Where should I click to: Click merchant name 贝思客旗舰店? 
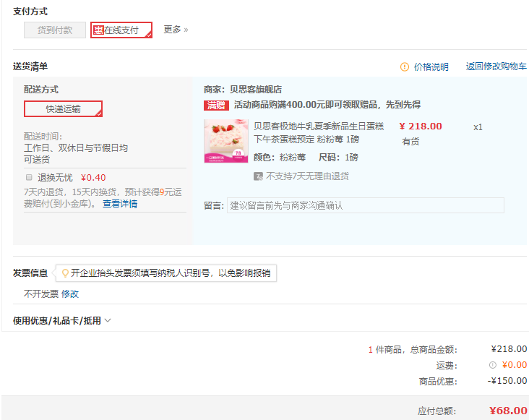[256, 90]
